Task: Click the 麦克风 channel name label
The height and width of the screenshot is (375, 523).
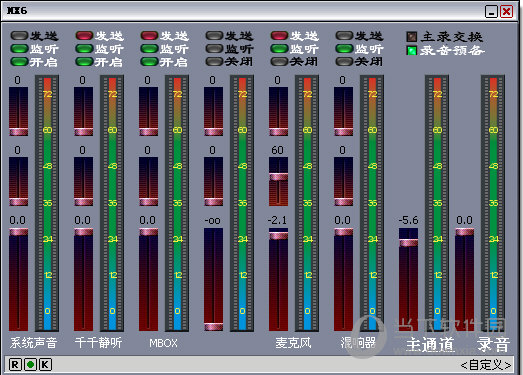Action: coord(293,343)
